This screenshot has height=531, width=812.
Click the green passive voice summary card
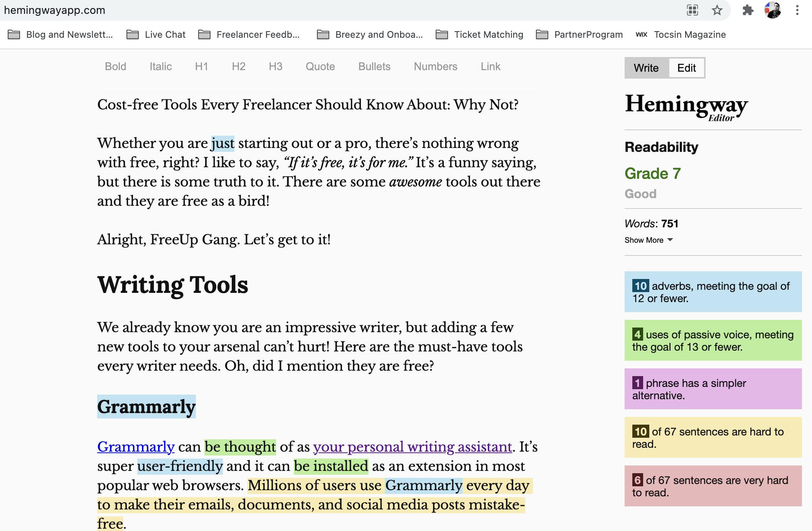point(713,340)
